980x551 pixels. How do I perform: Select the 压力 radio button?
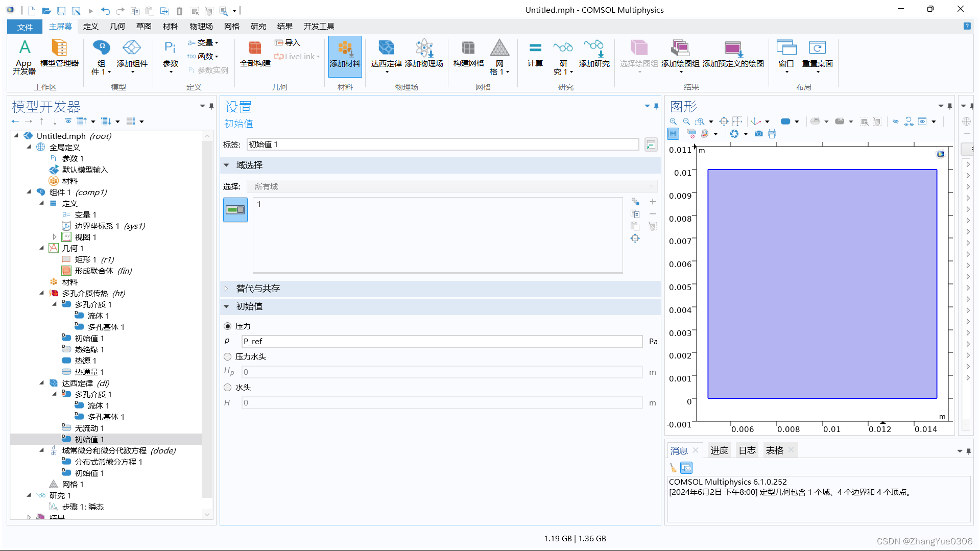[x=228, y=326]
